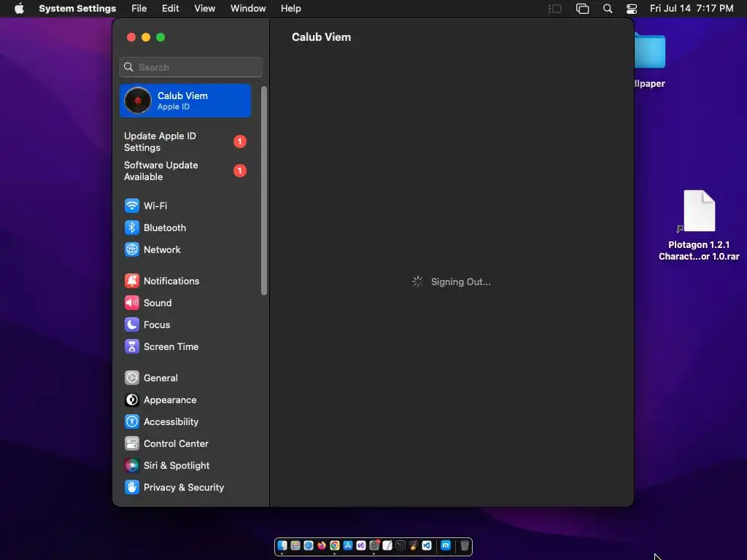
Task: Open App Store from the Dock
Action: click(348, 545)
